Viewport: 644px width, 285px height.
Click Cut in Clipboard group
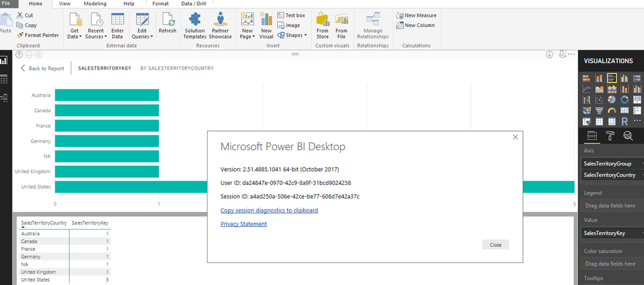24,15
